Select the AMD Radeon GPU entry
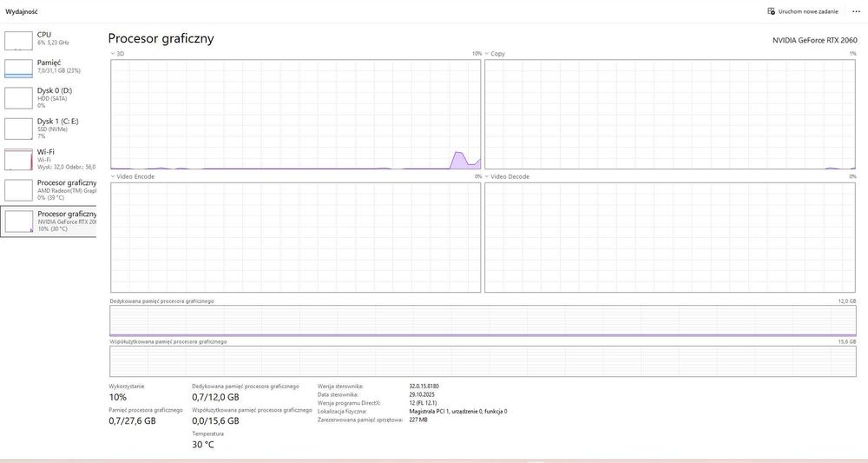868x463 pixels. pyautogui.click(x=49, y=189)
